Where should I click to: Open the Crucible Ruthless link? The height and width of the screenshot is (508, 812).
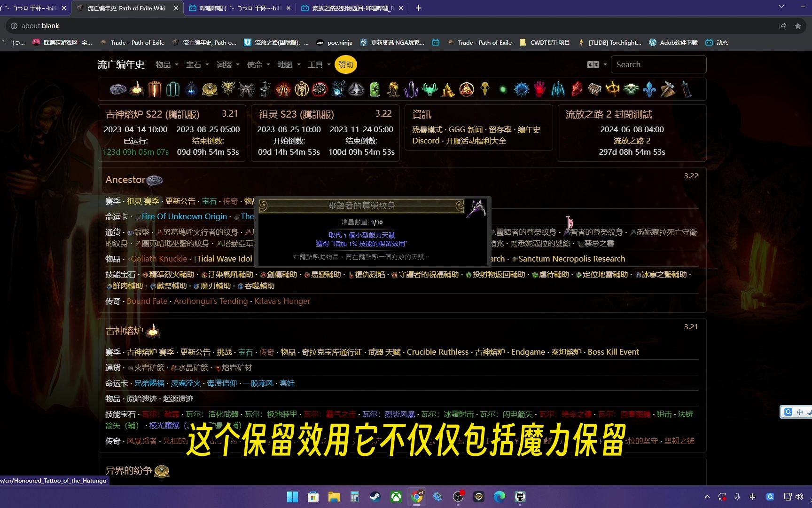[437, 352]
